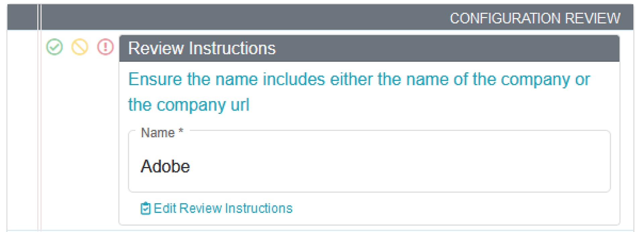Screen dimensions: 644x232
Task: Place cursor on the Adobe text
Action: (165, 166)
